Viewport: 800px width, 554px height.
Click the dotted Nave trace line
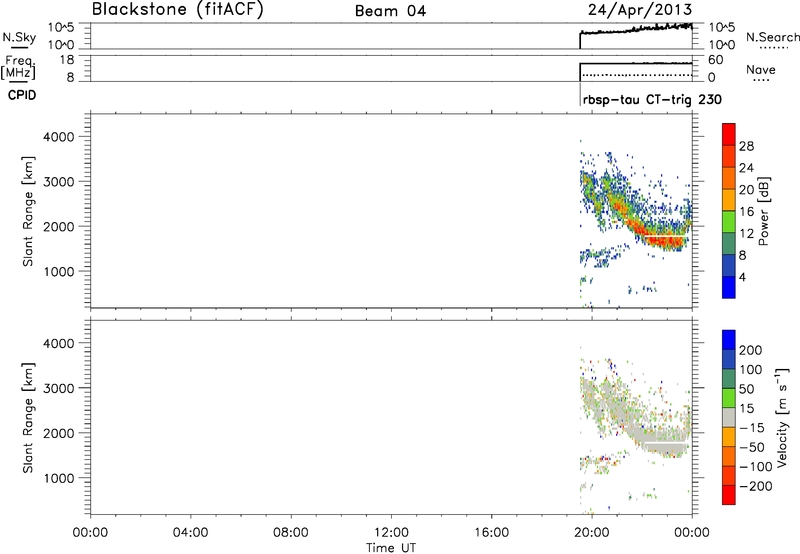tap(636, 75)
